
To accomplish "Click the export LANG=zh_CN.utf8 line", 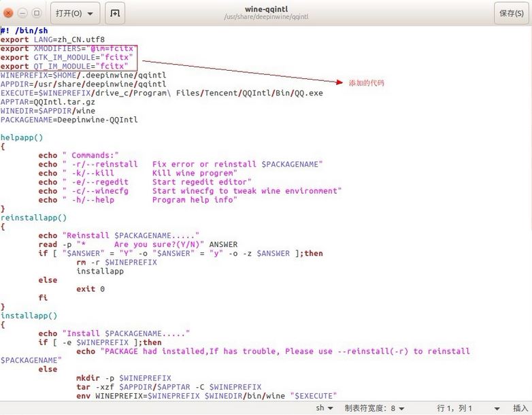I will click(52, 39).
